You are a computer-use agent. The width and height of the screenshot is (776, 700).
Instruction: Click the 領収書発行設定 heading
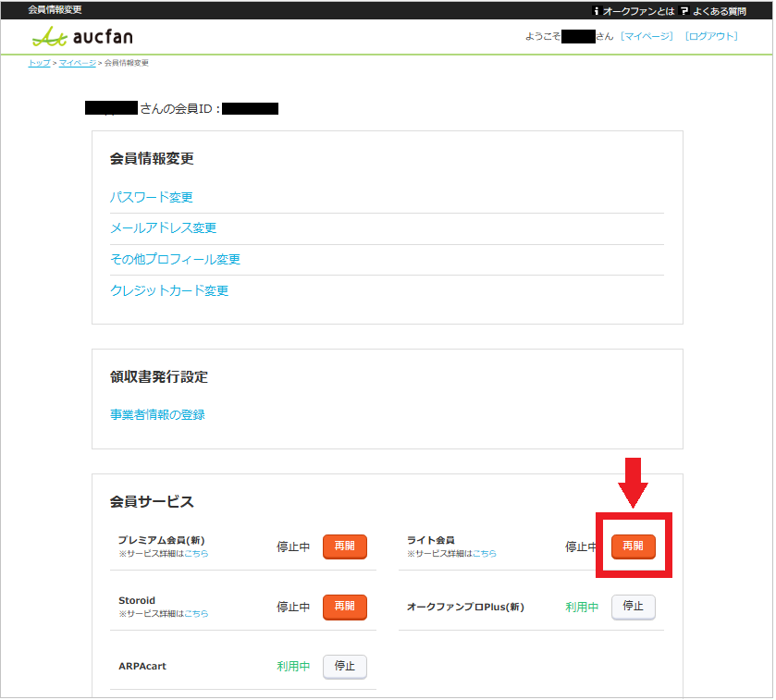tap(159, 376)
